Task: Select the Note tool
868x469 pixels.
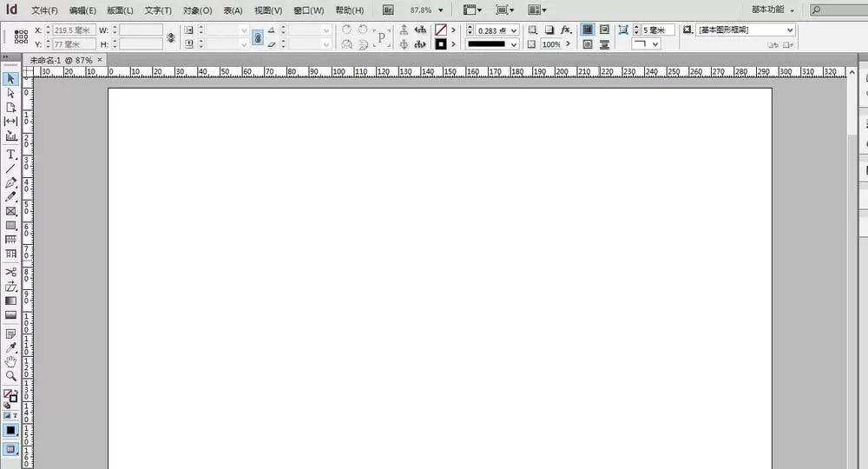Action: (10, 334)
